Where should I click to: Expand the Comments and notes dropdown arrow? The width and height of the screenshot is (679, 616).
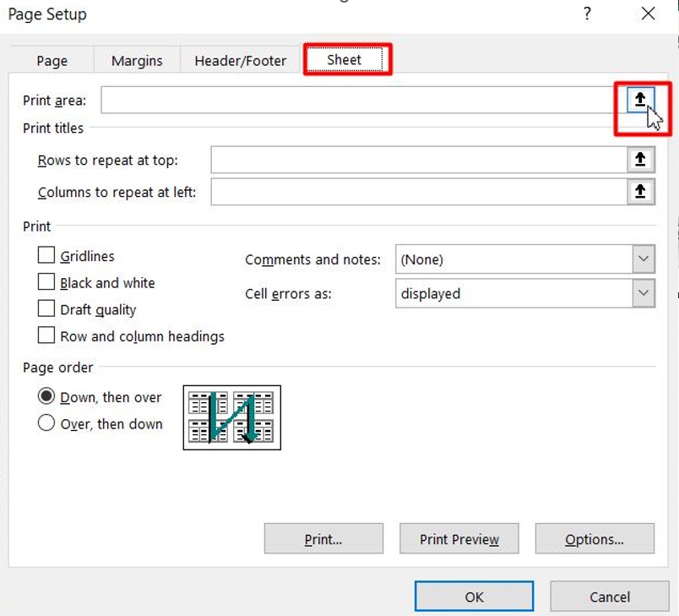[x=644, y=259]
